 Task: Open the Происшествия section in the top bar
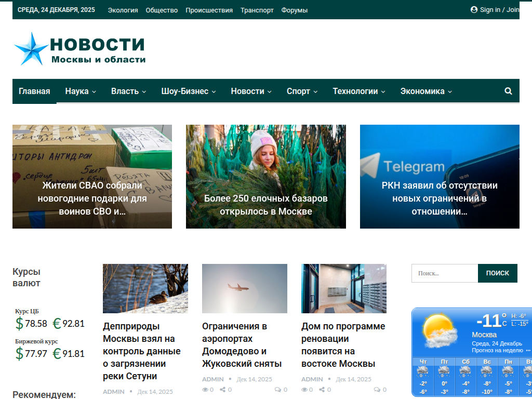point(209,9)
